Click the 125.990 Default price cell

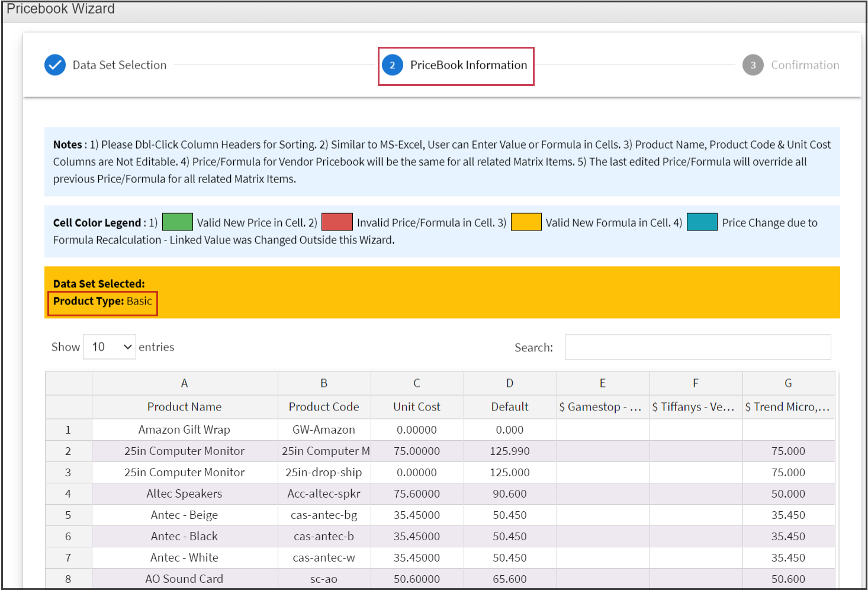coord(510,451)
